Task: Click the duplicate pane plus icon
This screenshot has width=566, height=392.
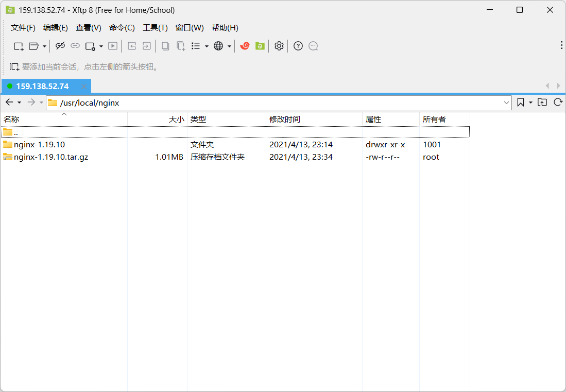Action: [x=181, y=46]
